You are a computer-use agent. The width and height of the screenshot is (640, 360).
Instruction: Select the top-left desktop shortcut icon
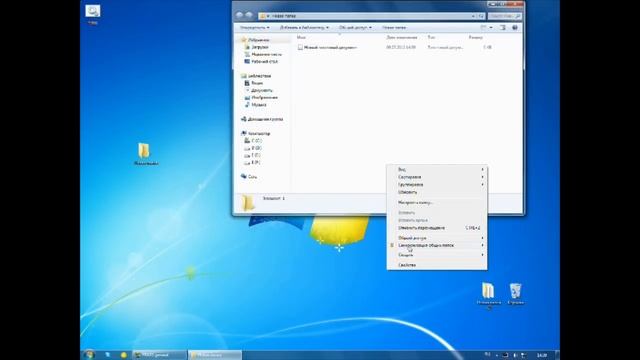point(93,11)
